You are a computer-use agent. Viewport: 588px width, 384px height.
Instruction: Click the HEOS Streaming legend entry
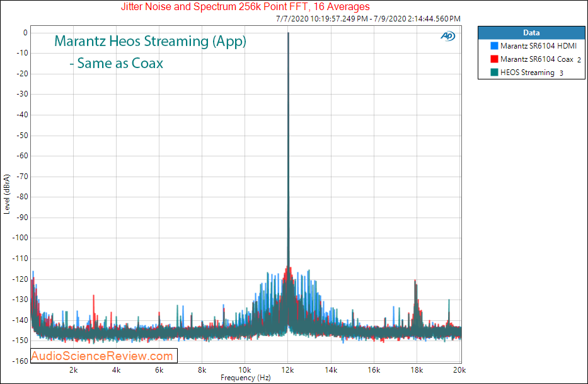[527, 73]
